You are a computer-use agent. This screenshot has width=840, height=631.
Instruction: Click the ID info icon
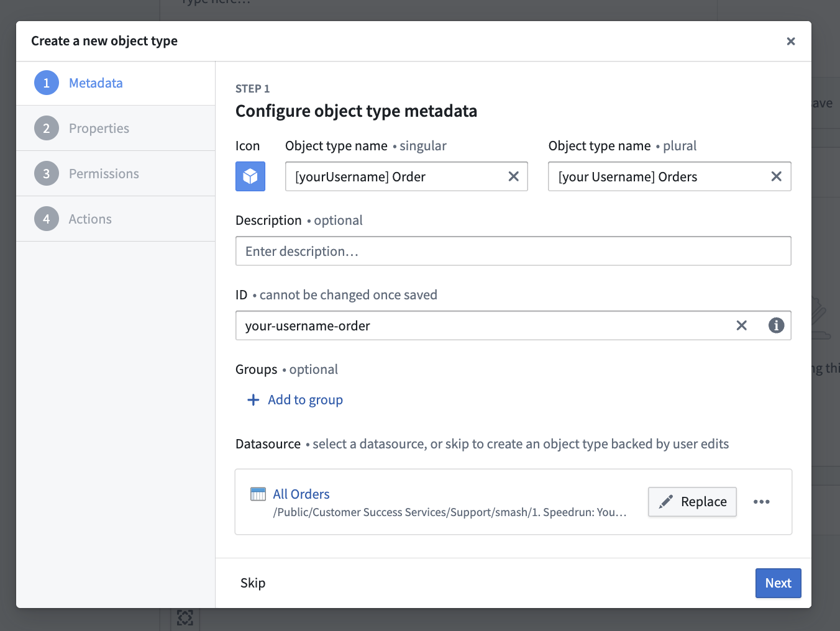776,325
